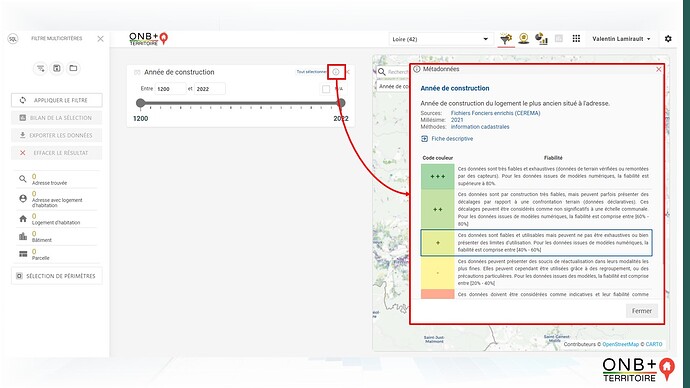The image size is (690, 388).
Task: Click the Code couleur column header
Action: tap(437, 158)
